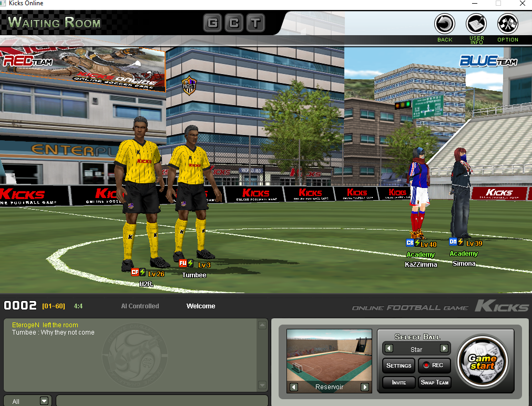532x406 pixels.
Task: Click the Lv 39 level text
Action: click(x=474, y=243)
